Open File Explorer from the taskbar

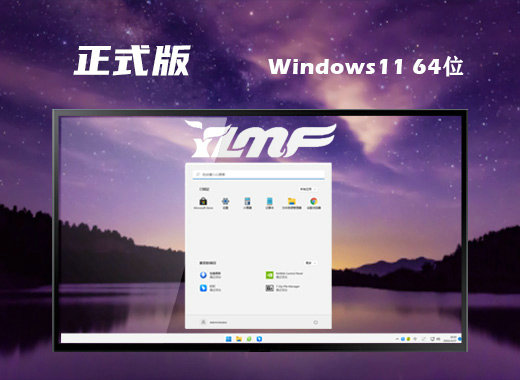pos(239,339)
